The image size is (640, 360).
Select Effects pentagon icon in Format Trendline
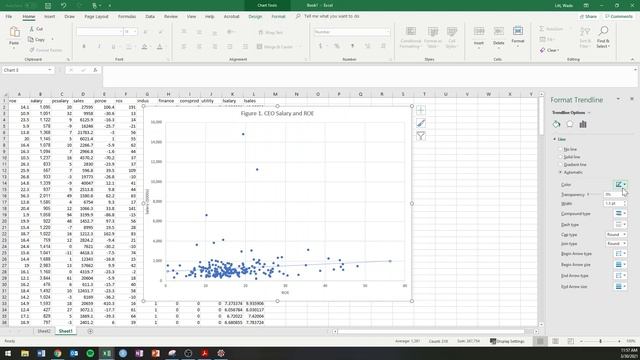pyautogui.click(x=569, y=124)
